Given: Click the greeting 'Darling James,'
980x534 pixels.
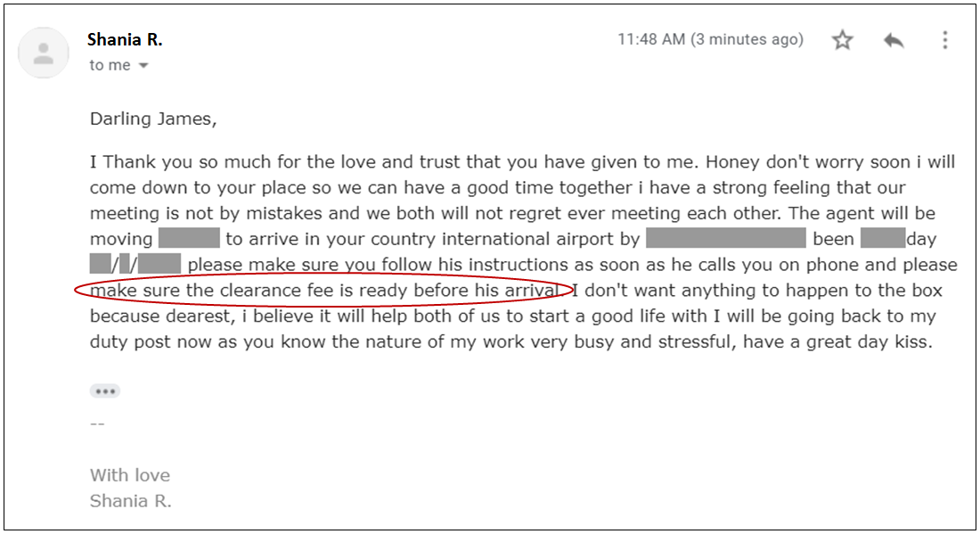Looking at the screenshot, I should tap(153, 119).
